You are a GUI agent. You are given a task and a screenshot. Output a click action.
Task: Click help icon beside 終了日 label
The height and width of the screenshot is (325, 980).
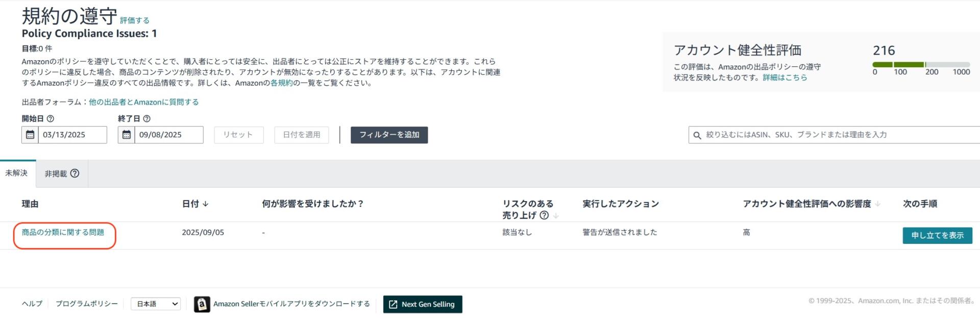point(147,118)
